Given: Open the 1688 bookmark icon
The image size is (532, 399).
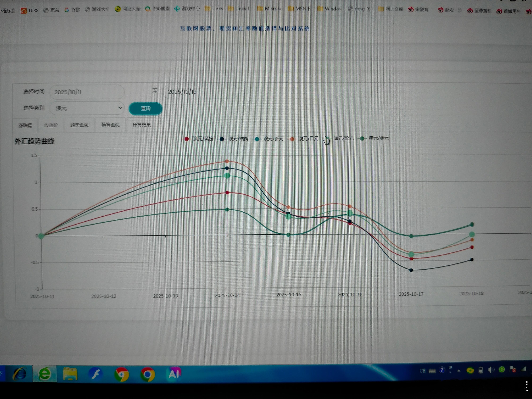Looking at the screenshot, I should pos(24,10).
